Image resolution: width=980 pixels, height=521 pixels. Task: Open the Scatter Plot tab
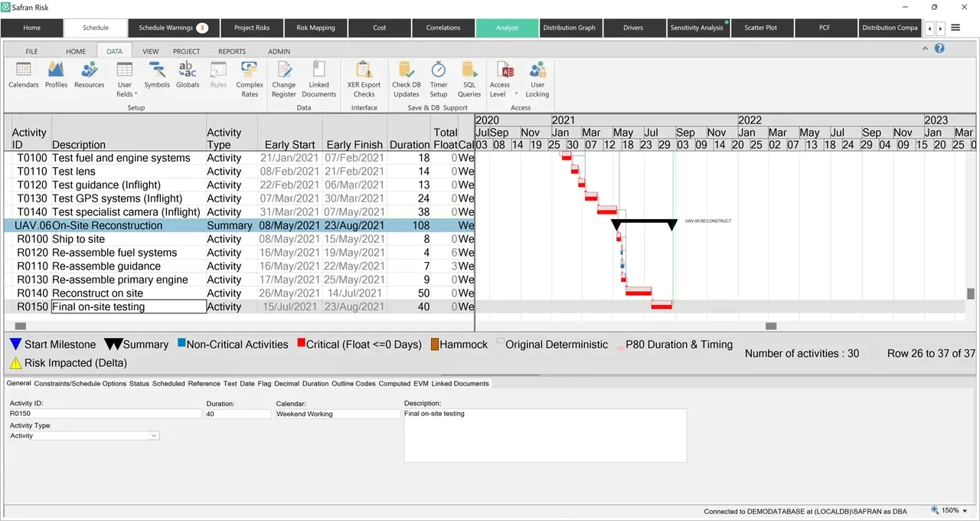coord(760,28)
